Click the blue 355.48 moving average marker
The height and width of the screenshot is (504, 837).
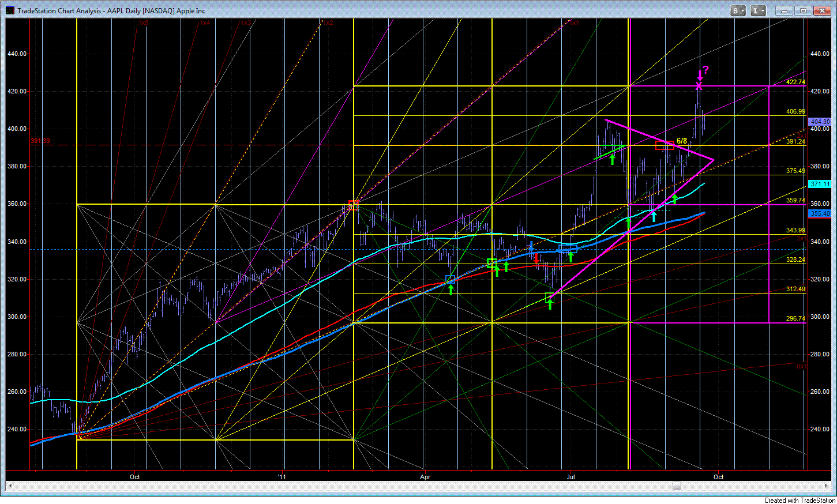click(x=820, y=213)
